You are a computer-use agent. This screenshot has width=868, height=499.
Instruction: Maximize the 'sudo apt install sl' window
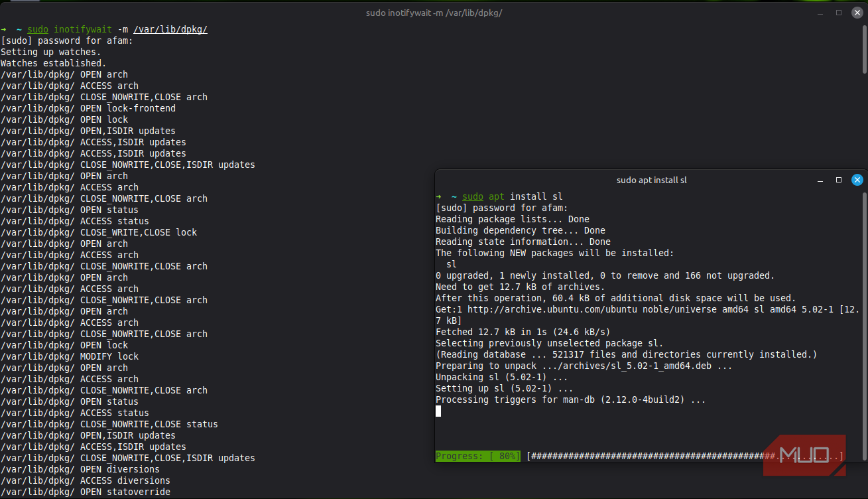tap(839, 180)
